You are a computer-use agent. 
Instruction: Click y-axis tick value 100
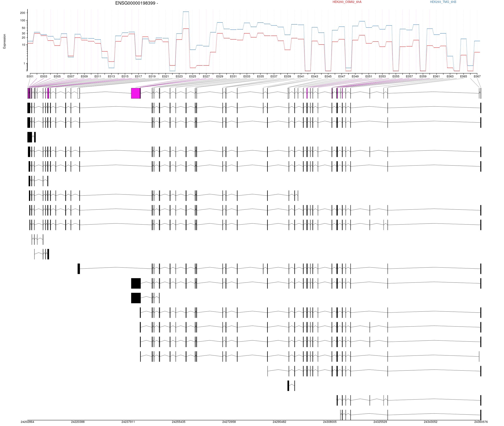click(22, 21)
